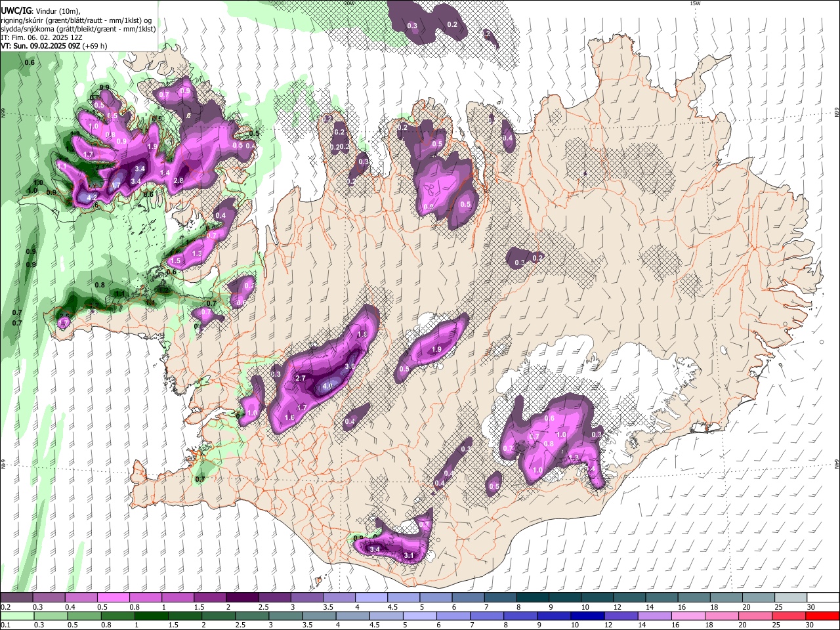This screenshot has height=630, width=840.
Task: Click the '2.7' snowfall value on the map
Action: [x=301, y=379]
